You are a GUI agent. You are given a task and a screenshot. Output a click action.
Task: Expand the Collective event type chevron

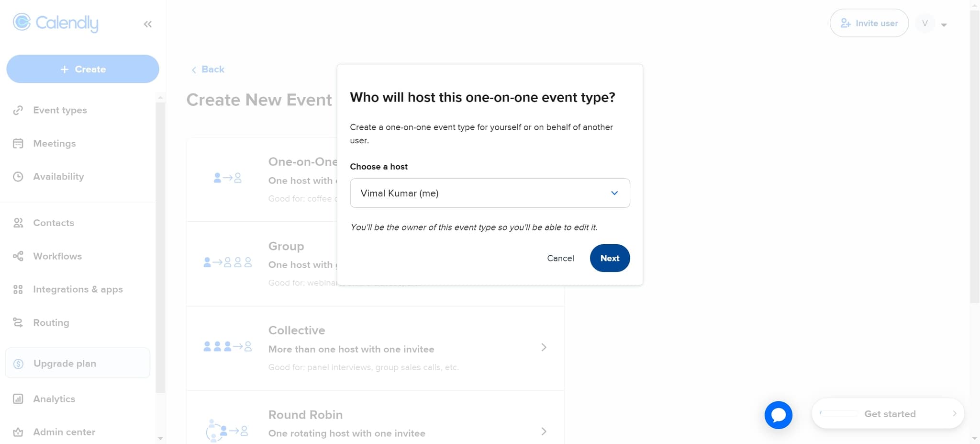544,347
